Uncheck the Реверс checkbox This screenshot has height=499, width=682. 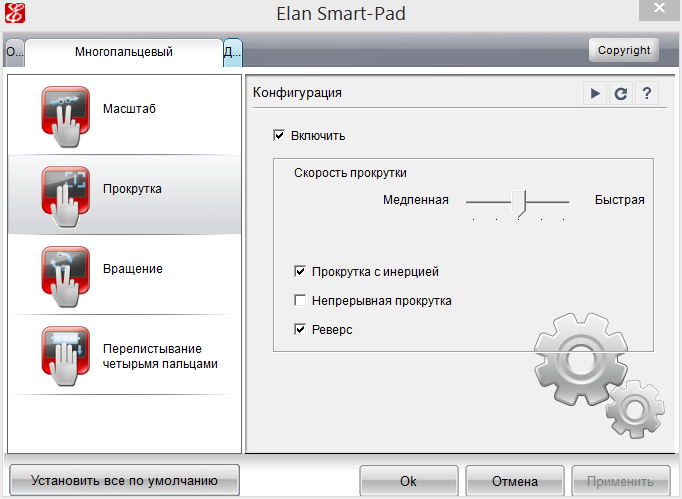300,329
